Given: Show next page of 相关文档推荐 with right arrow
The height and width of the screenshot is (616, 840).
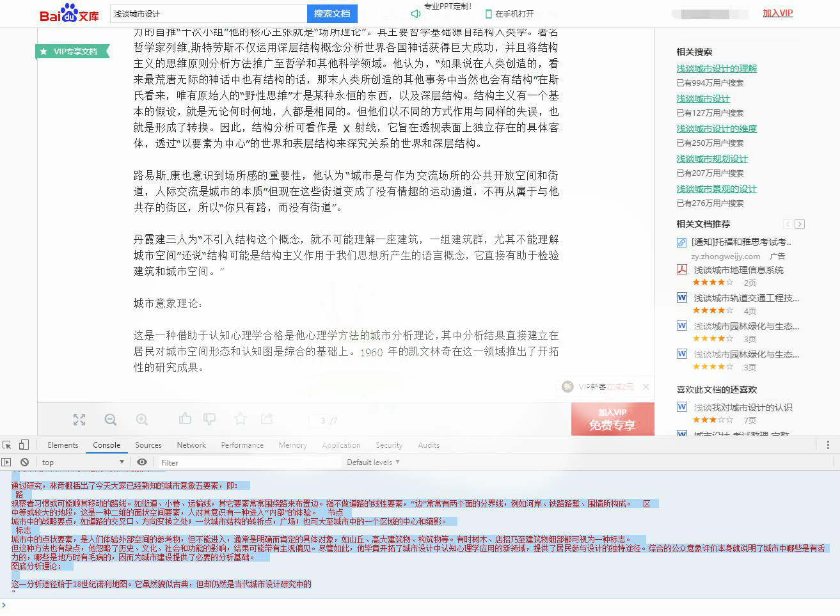Looking at the screenshot, I should [x=800, y=224].
